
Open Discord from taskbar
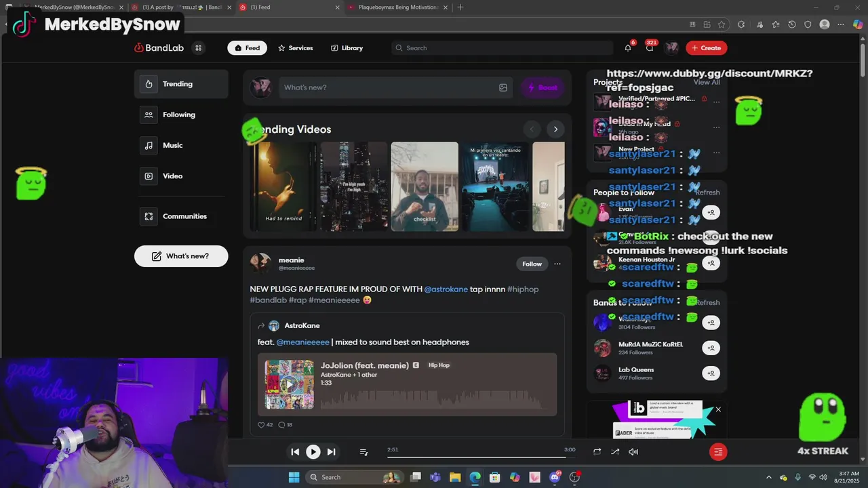555,477
